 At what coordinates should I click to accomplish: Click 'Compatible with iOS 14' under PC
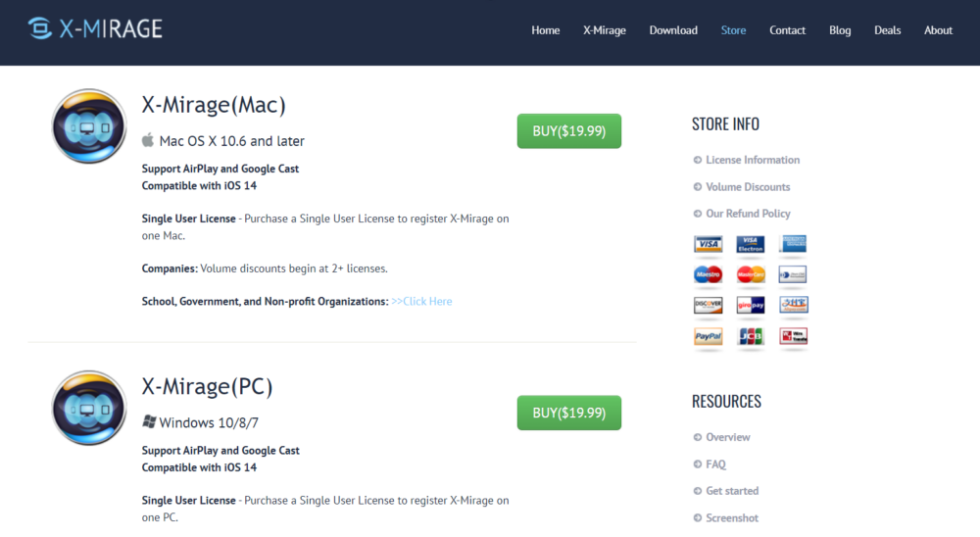coord(199,467)
